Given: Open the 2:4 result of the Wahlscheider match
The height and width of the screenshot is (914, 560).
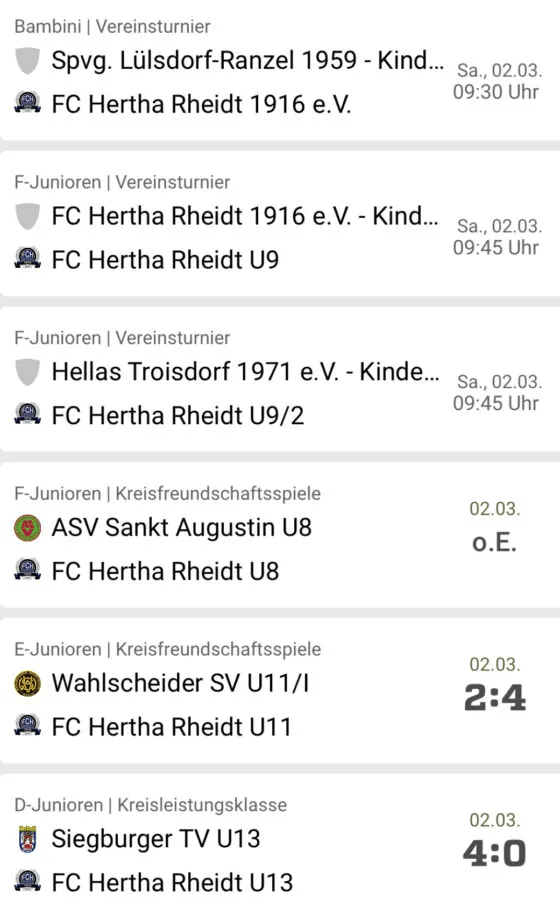Looking at the screenshot, I should 495,698.
